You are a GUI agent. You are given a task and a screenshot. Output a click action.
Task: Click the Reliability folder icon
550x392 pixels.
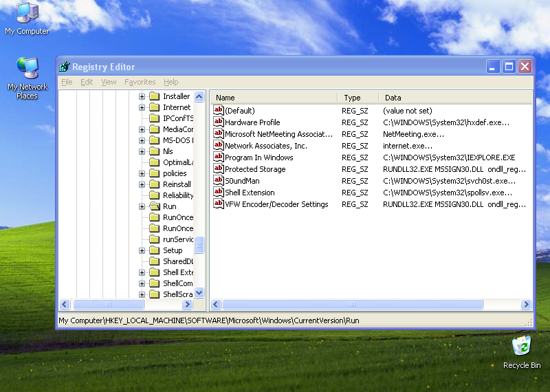[x=154, y=195]
